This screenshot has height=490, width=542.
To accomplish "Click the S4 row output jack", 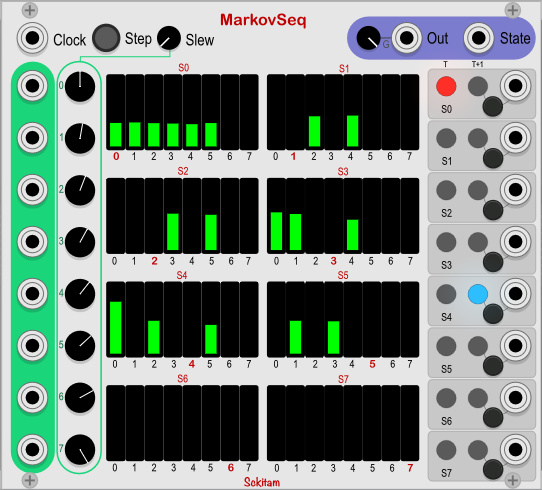I will coord(515,294).
